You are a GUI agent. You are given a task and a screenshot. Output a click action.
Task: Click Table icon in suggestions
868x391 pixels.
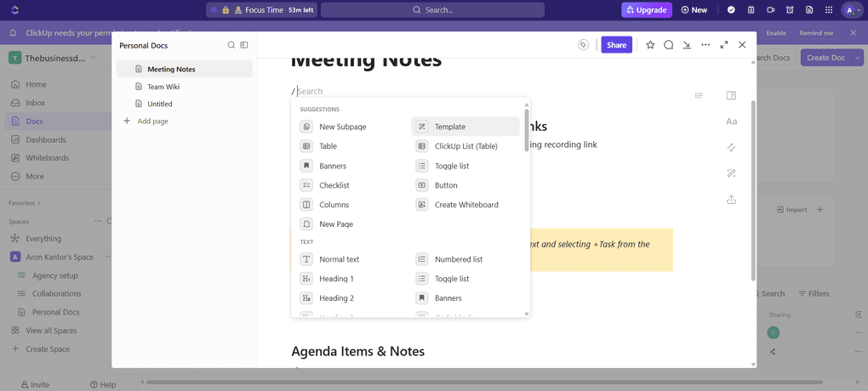pyautogui.click(x=306, y=146)
